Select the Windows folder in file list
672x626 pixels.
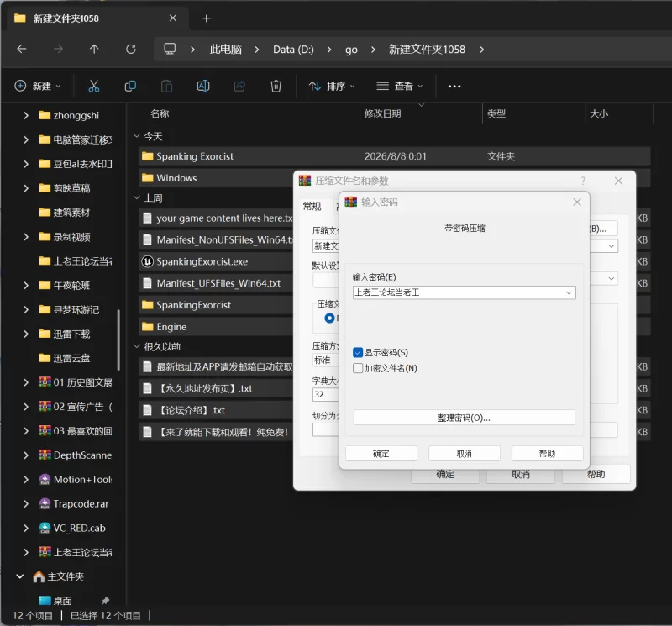click(x=176, y=178)
